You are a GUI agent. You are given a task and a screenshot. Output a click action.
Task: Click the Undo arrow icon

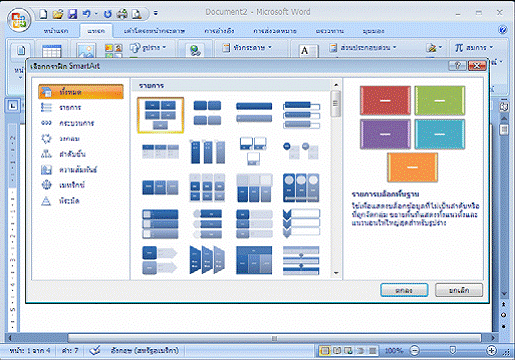[87, 14]
